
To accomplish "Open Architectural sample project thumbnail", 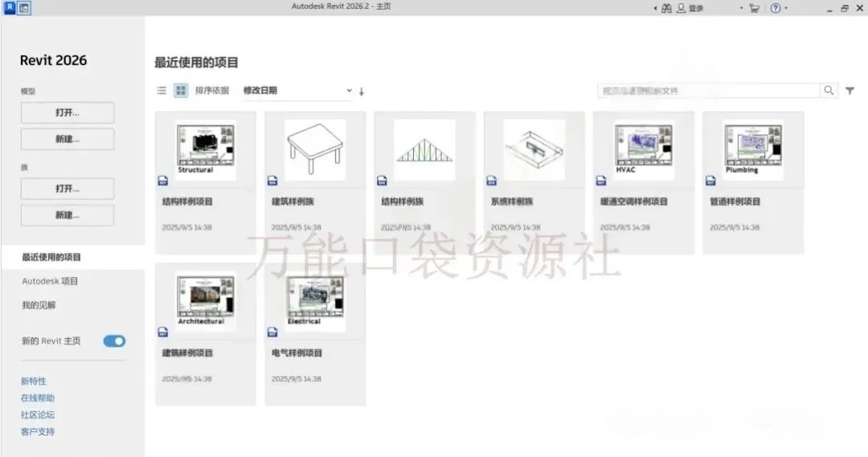I will pyautogui.click(x=206, y=301).
